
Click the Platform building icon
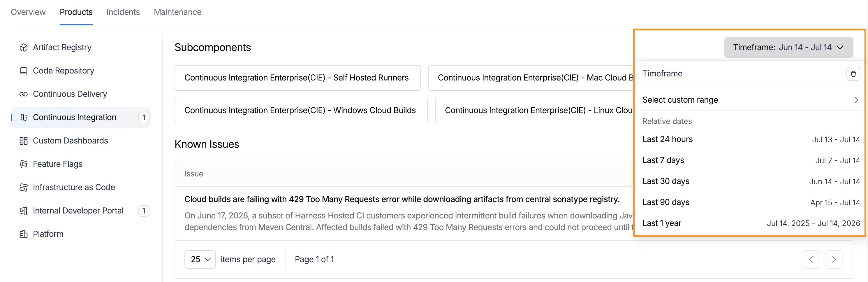point(23,234)
